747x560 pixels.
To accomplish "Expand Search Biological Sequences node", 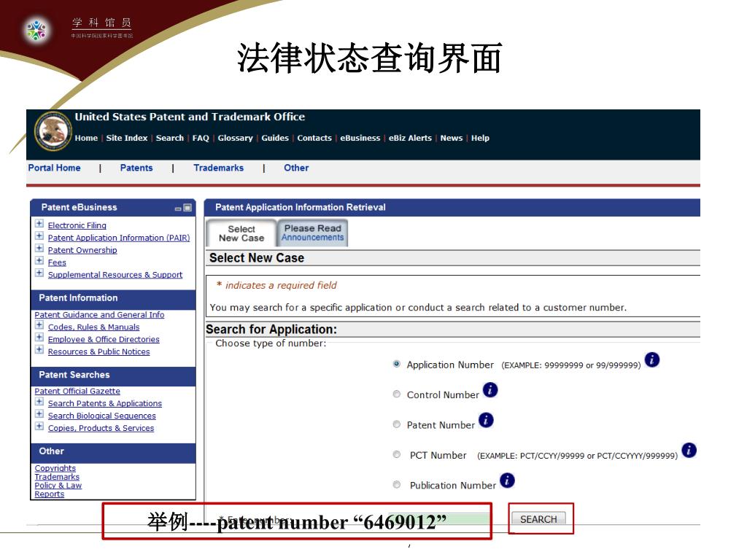I will [x=39, y=414].
